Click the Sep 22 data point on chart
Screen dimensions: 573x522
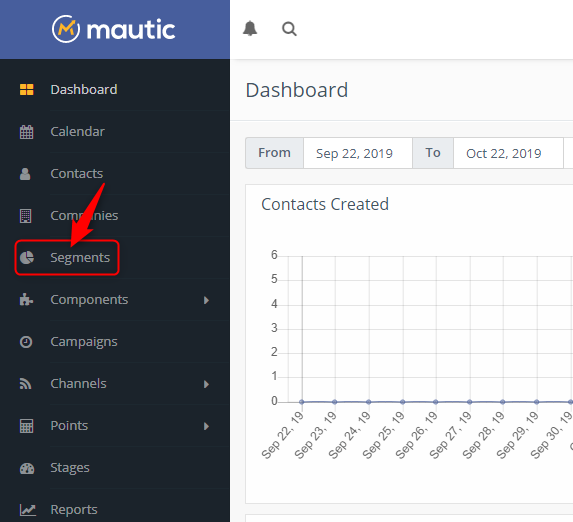point(301,402)
